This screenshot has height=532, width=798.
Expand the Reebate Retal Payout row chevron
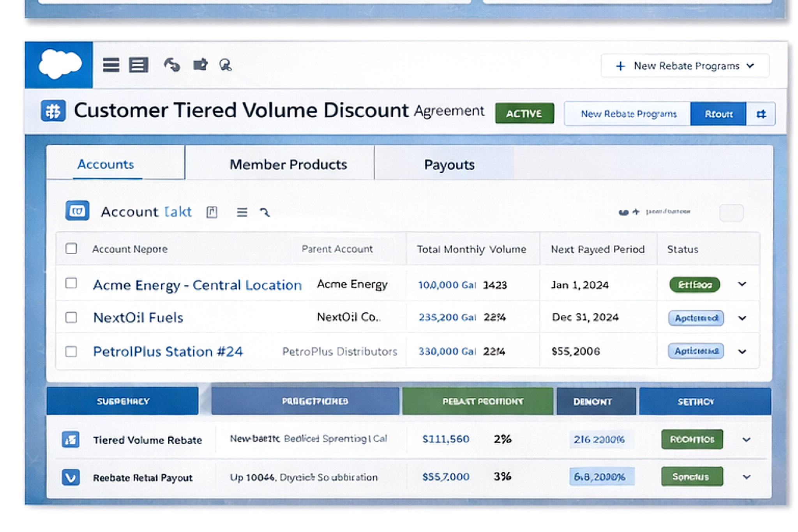pyautogui.click(x=746, y=477)
